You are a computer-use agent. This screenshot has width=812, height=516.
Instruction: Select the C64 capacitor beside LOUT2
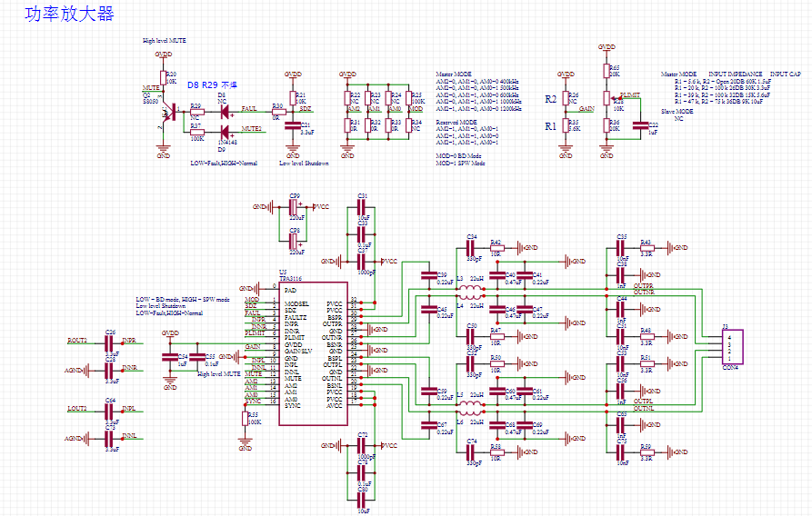pyautogui.click(x=109, y=412)
